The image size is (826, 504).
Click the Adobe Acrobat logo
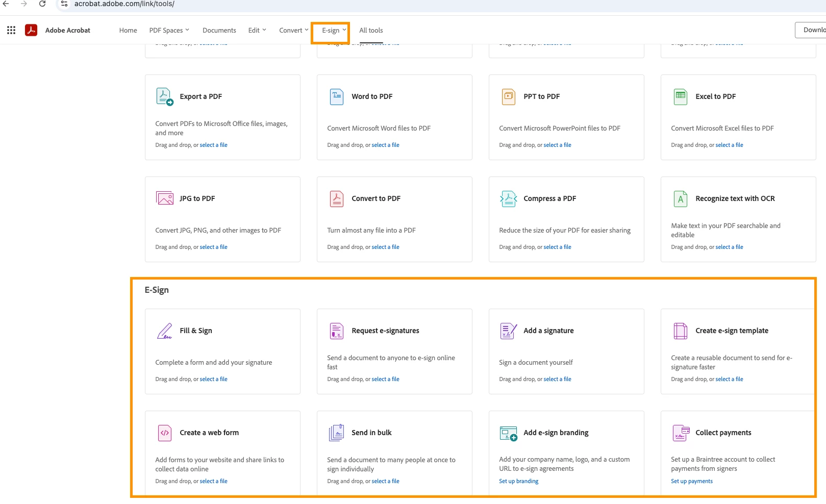[x=31, y=30]
